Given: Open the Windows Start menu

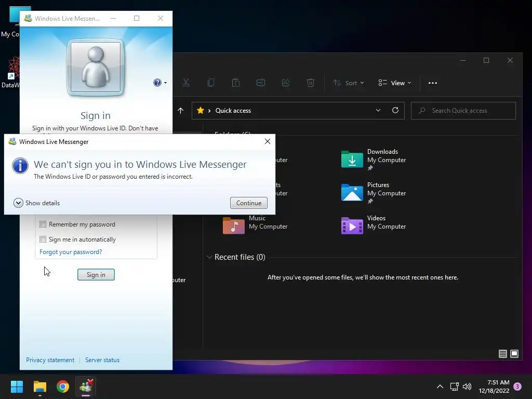Looking at the screenshot, I should [x=17, y=387].
